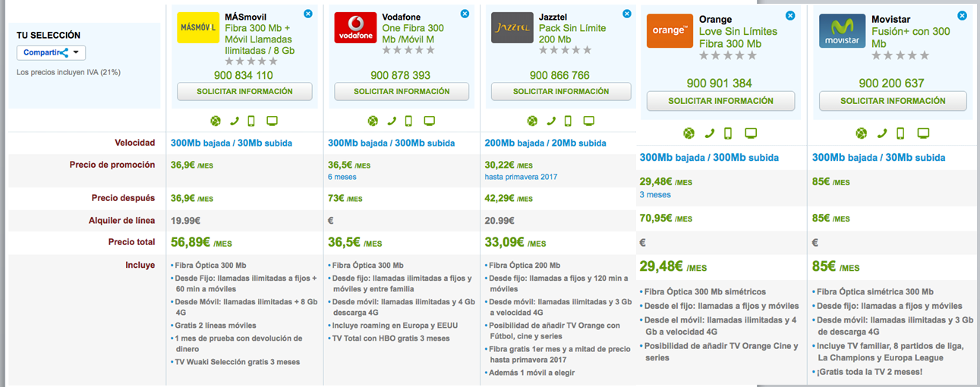
Task: Click Vodafone TV icon
Action: [x=429, y=121]
